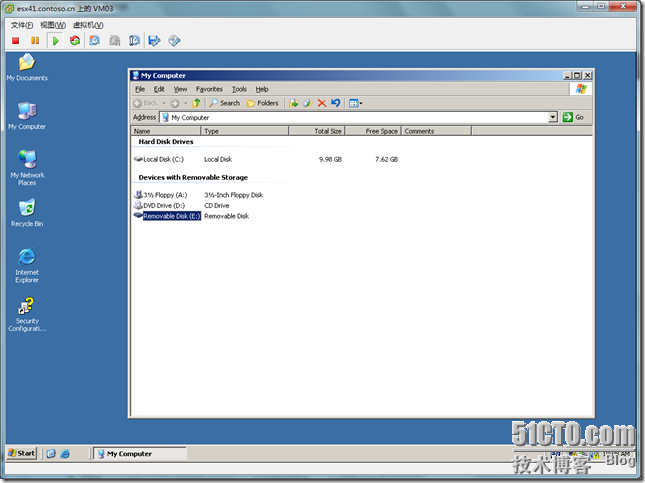Launch Internet Explorer from quick launch
This screenshot has width=645, height=483.
coord(65,454)
